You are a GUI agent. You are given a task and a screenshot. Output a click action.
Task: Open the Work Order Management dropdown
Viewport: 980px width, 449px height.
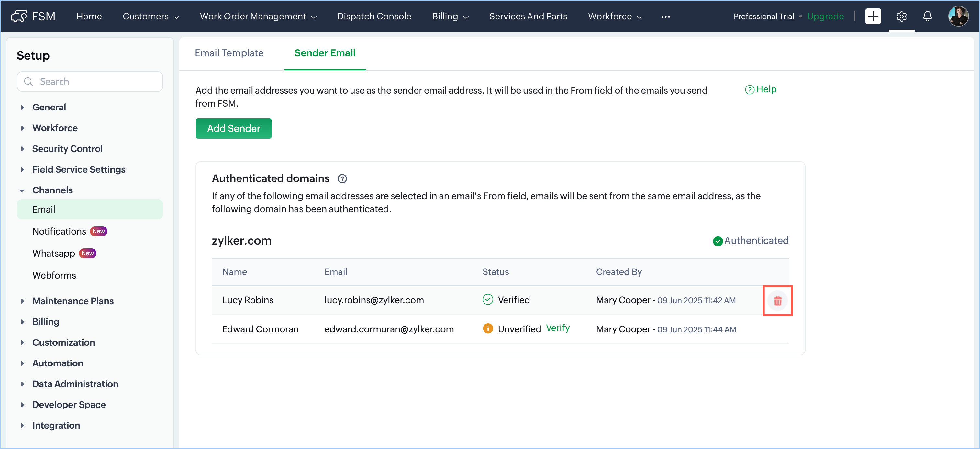(258, 17)
